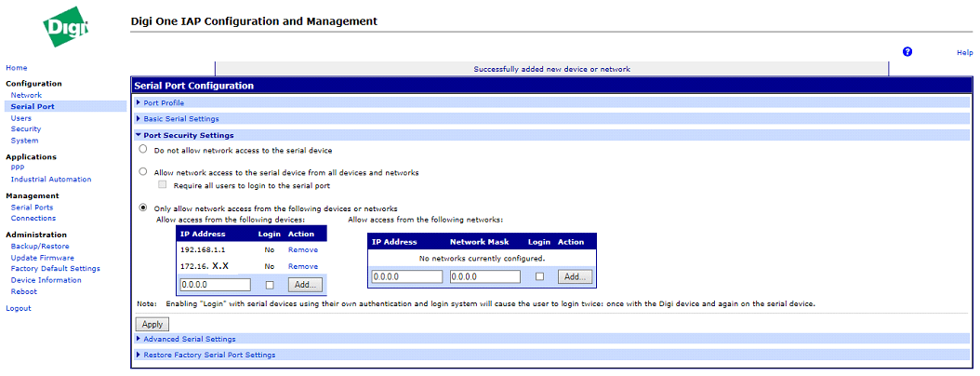Tick the Login checkbox in networks table
Screen dimensions: 980x376
coord(539,276)
